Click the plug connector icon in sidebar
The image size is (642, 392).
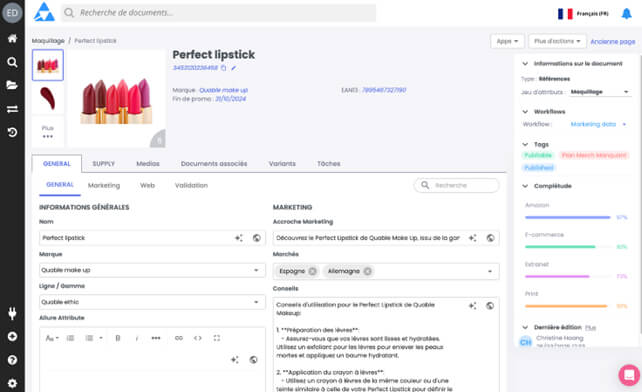12,313
